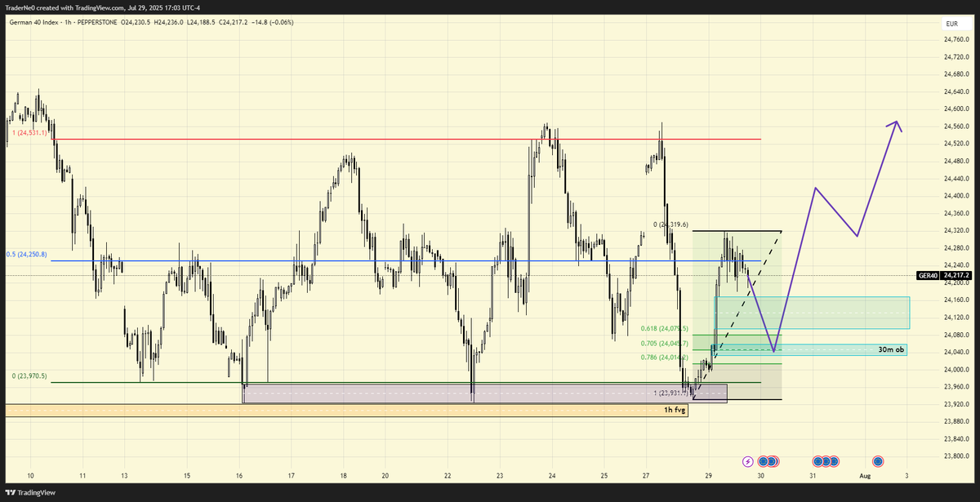The image size is (980, 502).
Task: Open the leftmost EU event icon near 31
Action: tap(819, 461)
